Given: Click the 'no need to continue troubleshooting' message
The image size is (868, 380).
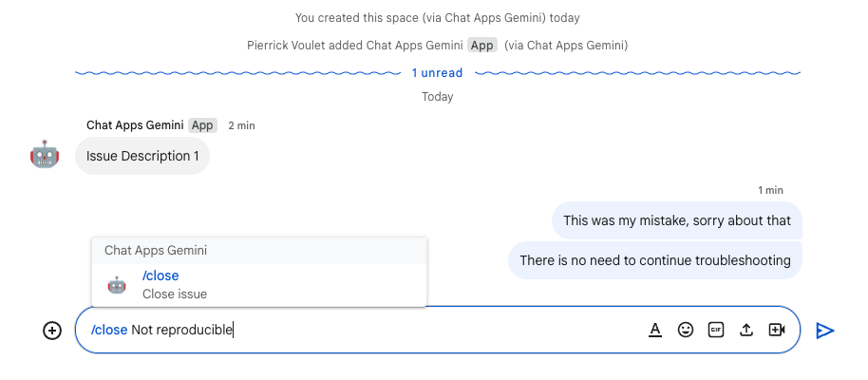Looking at the screenshot, I should (655, 260).
